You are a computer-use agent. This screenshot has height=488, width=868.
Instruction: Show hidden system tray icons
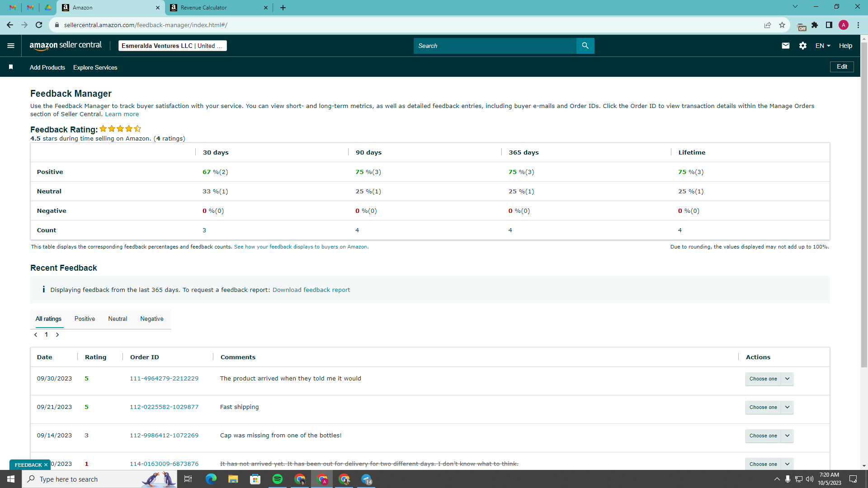click(777, 479)
